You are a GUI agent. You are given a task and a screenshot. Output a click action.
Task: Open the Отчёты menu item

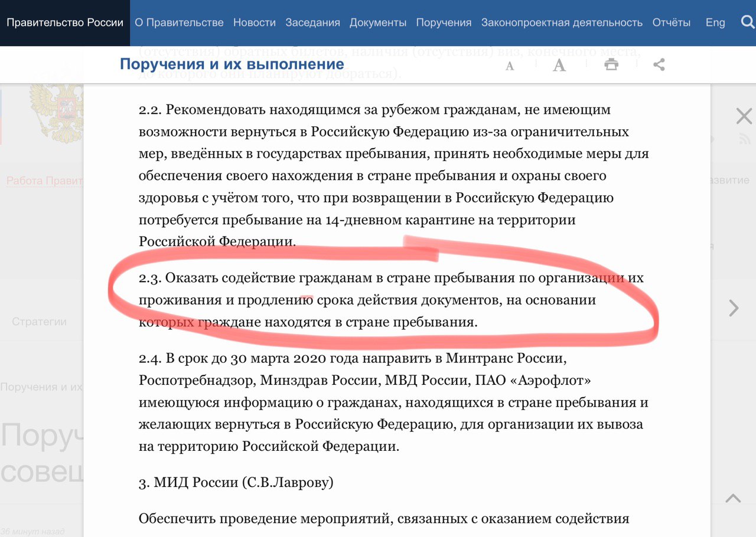672,22
